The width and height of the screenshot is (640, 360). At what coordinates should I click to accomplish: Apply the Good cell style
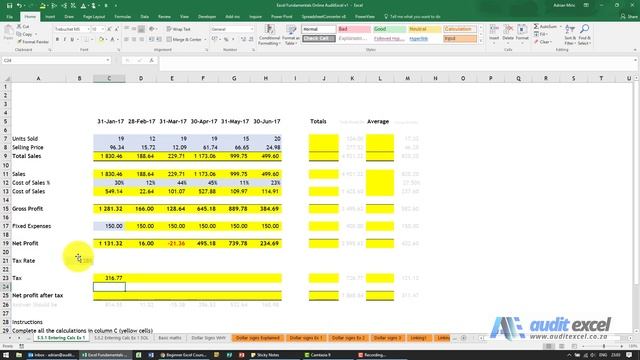pos(389,29)
